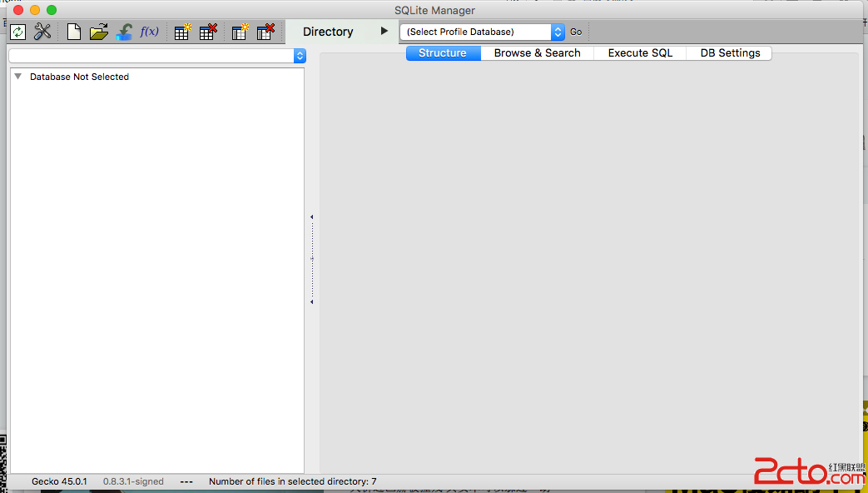The height and width of the screenshot is (493, 868).
Task: Minimize the SQLite Manager window
Action: [35, 10]
